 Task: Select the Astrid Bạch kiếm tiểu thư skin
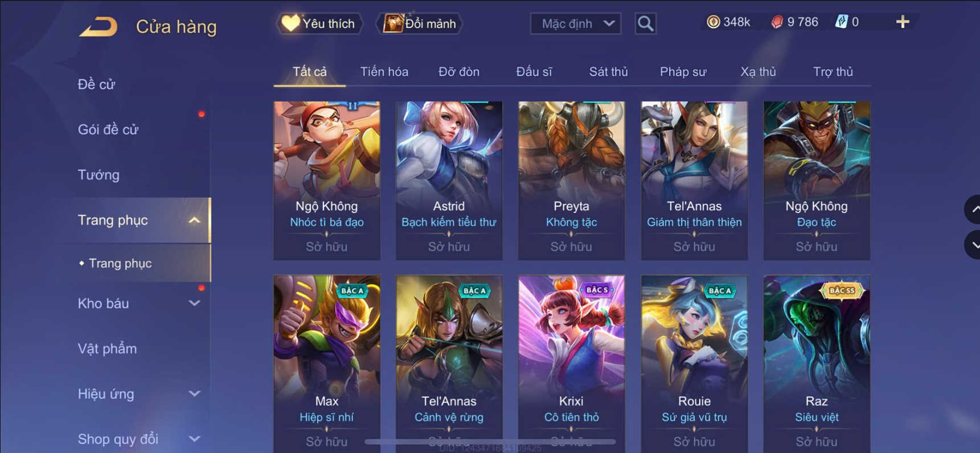[x=449, y=180]
